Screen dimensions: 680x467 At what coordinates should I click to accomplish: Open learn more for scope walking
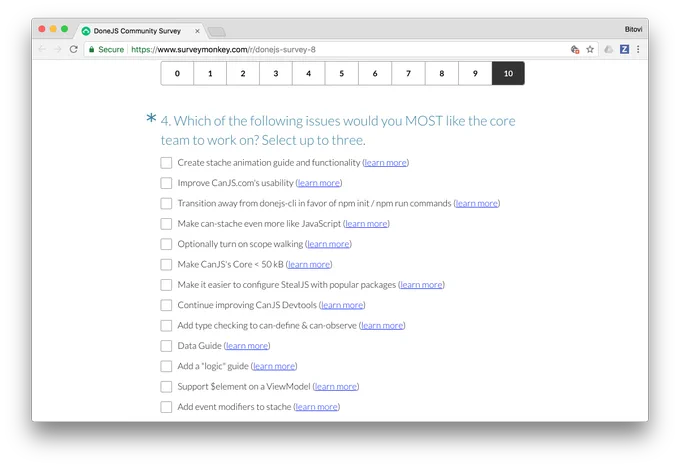click(x=328, y=244)
